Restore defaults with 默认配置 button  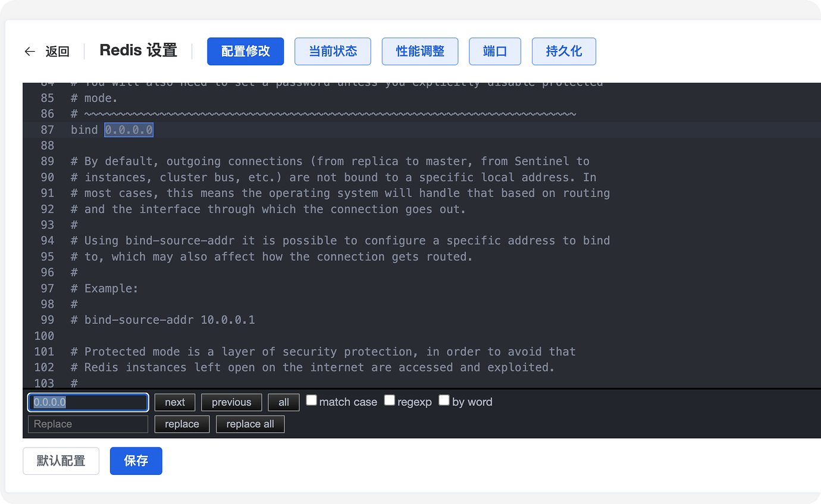pyautogui.click(x=61, y=461)
